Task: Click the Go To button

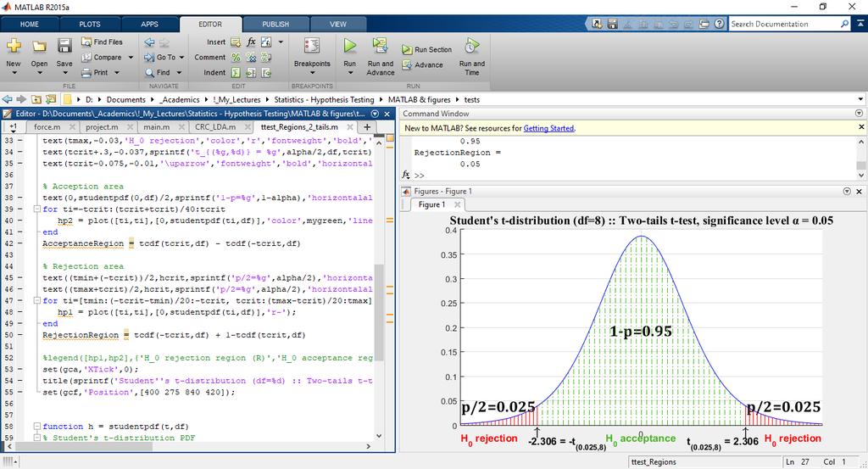Action: (x=160, y=57)
